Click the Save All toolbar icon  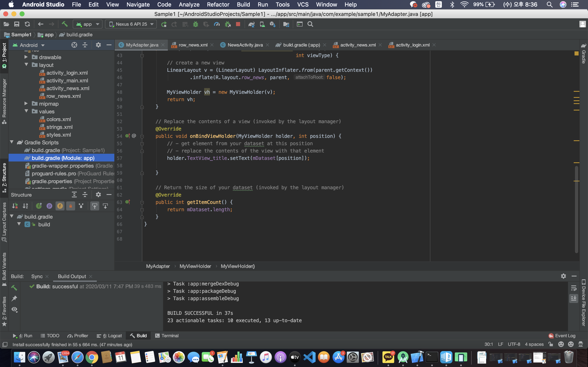pos(17,24)
